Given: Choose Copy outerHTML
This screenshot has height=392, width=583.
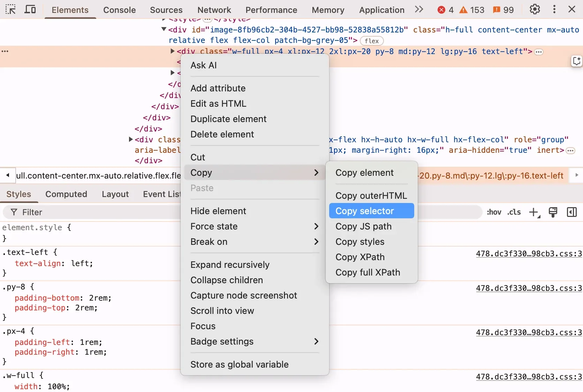Looking at the screenshot, I should coord(372,196).
